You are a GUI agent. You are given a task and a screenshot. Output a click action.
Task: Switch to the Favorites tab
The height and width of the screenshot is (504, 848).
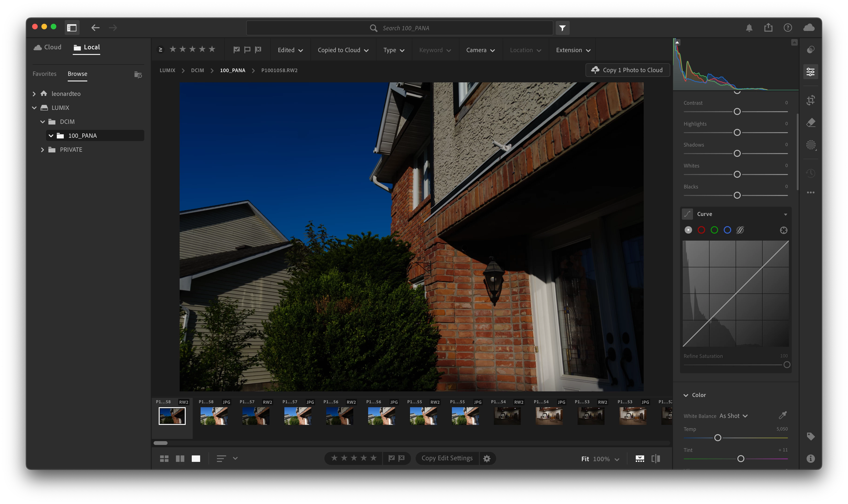click(44, 74)
